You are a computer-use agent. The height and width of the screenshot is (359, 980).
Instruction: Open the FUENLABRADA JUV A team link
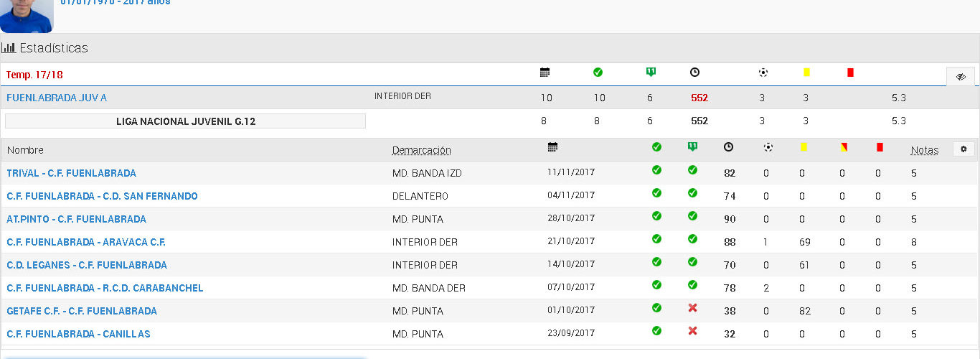point(57,98)
